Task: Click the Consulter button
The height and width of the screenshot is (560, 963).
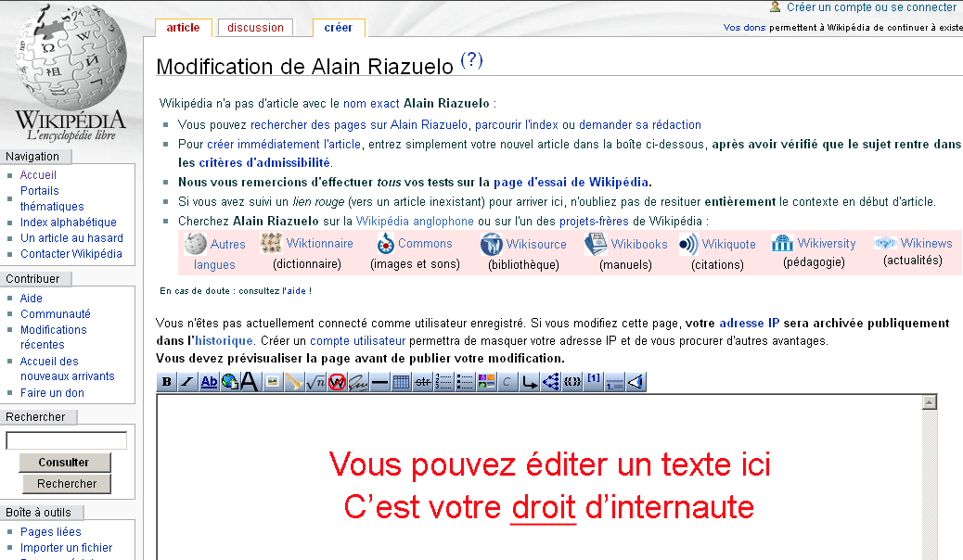Action: (x=64, y=463)
